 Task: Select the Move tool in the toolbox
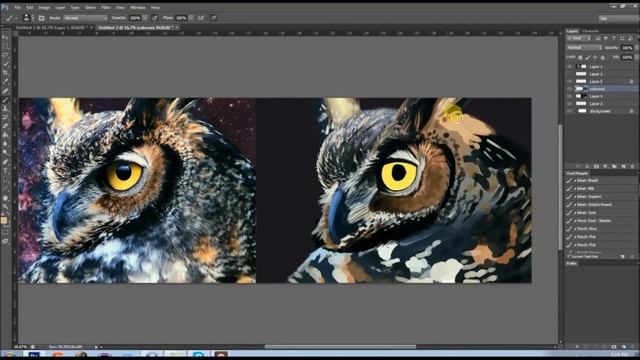pyautogui.click(x=5, y=37)
